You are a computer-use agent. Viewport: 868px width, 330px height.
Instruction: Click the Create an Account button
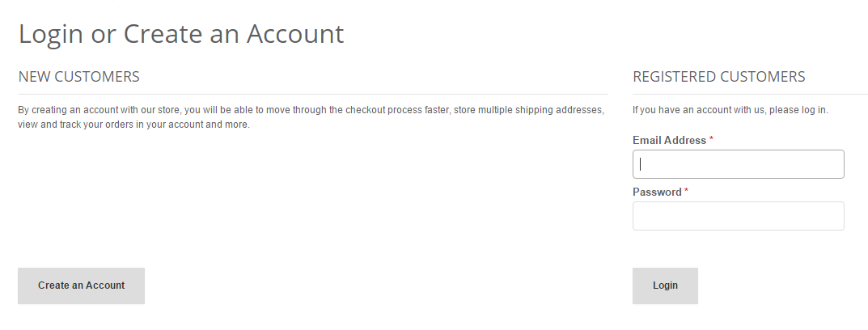[x=81, y=286]
